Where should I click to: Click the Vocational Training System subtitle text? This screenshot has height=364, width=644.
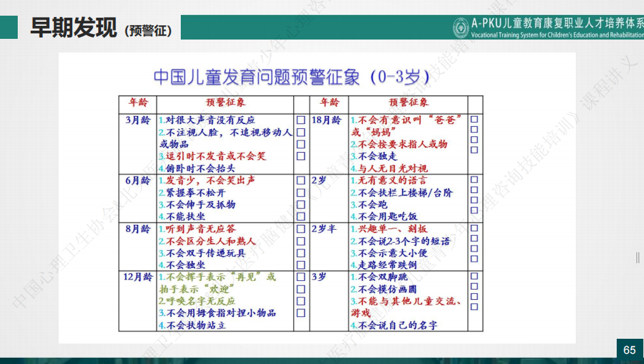coord(557,35)
